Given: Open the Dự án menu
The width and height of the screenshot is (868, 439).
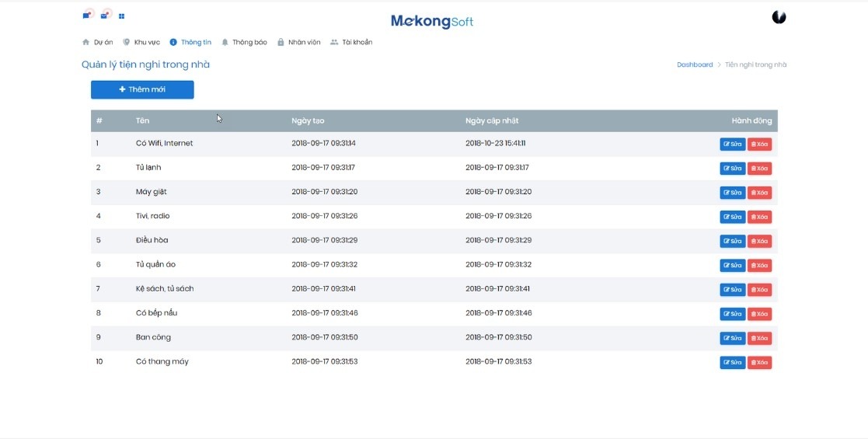Looking at the screenshot, I should pyautogui.click(x=98, y=42).
